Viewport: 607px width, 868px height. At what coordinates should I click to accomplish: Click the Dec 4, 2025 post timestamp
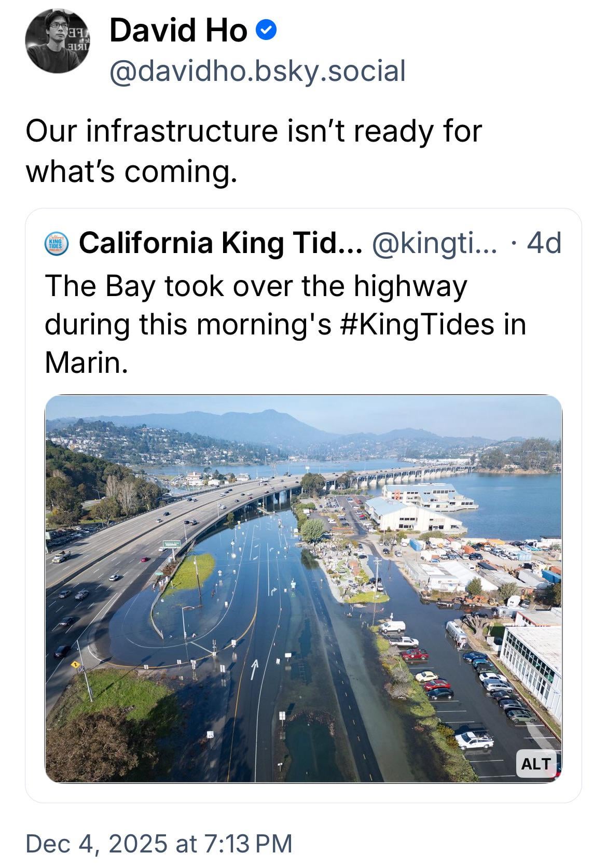[159, 843]
